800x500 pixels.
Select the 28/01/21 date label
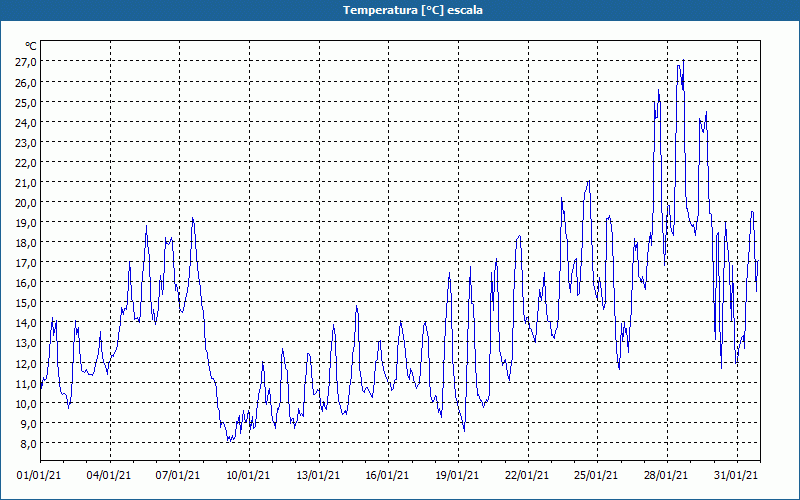point(666,476)
